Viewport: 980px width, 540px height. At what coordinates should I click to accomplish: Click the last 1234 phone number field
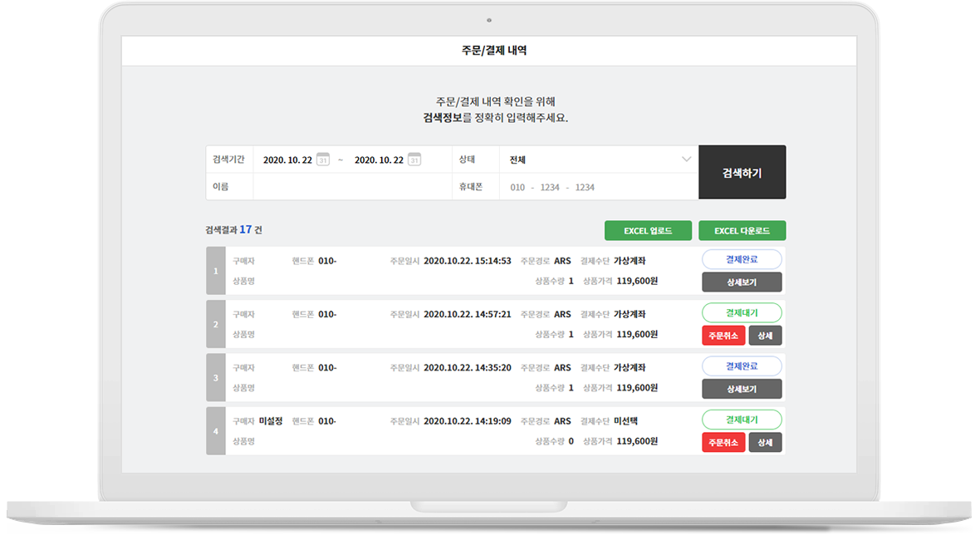click(x=585, y=187)
